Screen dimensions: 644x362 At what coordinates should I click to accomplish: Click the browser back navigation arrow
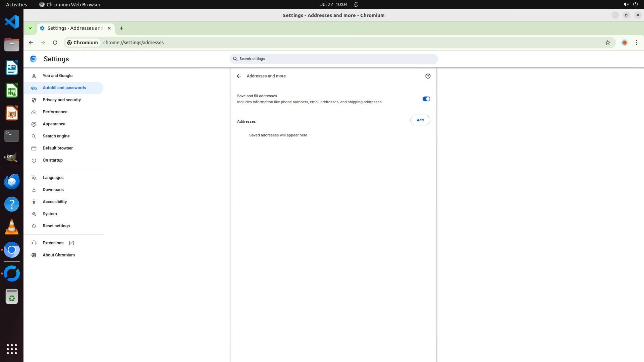click(31, 43)
